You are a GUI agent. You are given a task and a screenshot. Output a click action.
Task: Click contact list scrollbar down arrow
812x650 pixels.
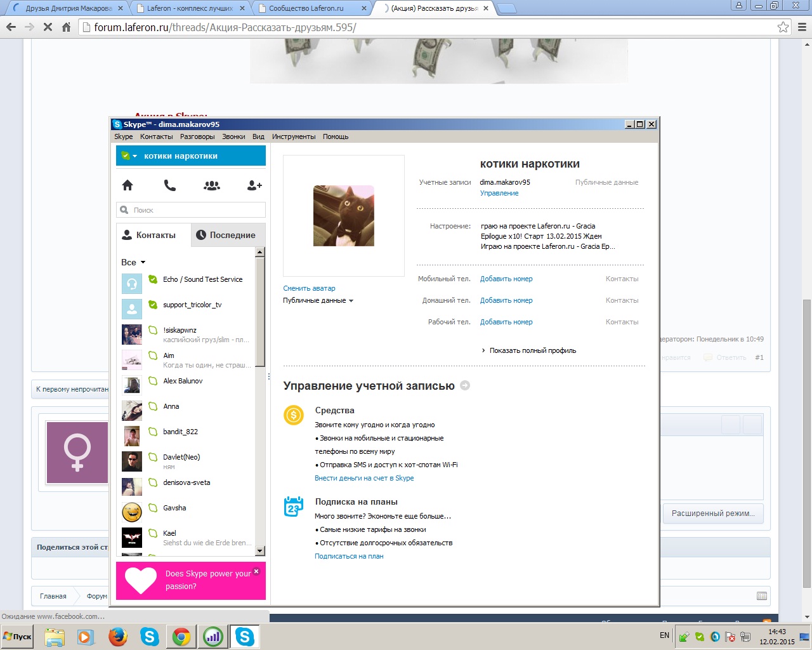click(260, 550)
